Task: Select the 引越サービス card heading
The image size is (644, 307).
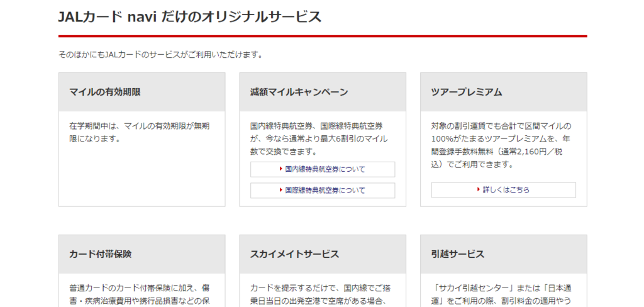Action: (458, 254)
